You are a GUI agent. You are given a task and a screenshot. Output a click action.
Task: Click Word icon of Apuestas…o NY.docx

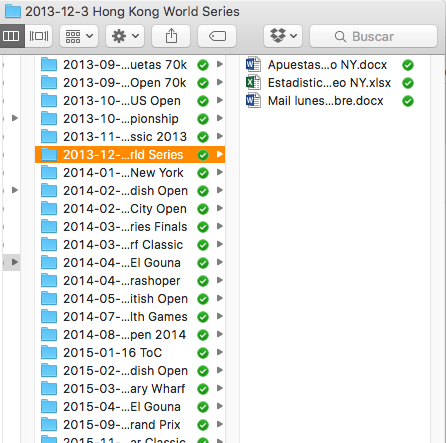(x=253, y=64)
